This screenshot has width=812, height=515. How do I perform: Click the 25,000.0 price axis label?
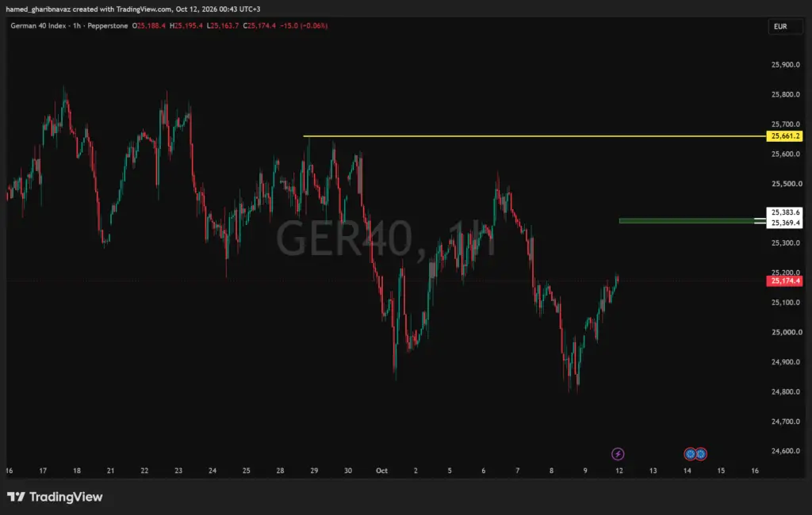point(787,332)
